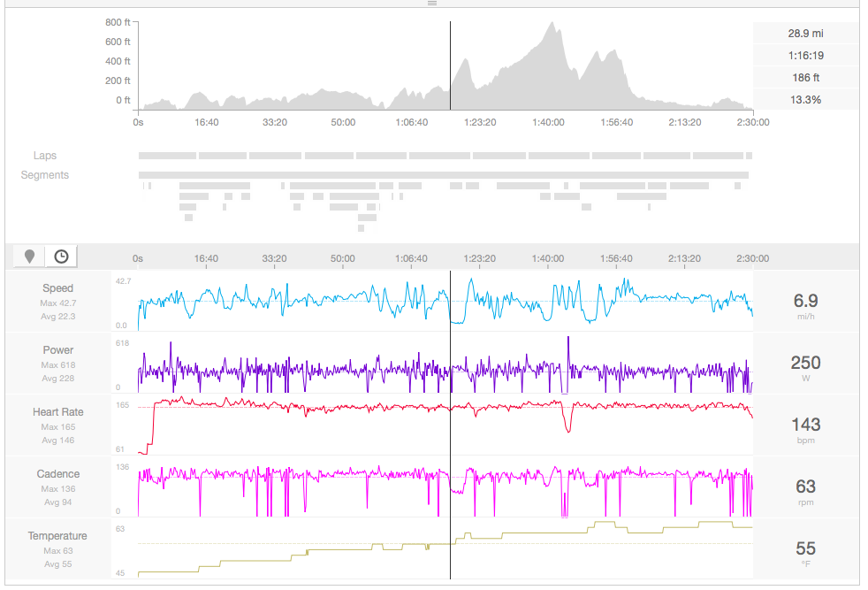Click the 63 rpm cadence value
The height and width of the screenshot is (590, 868).
(x=805, y=487)
